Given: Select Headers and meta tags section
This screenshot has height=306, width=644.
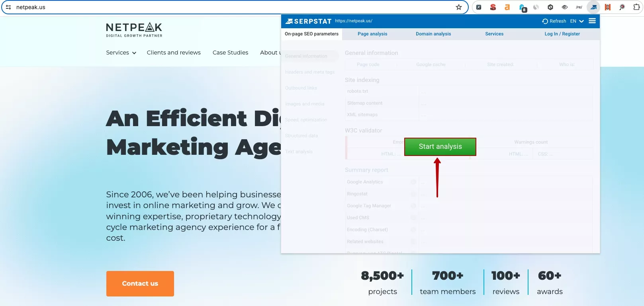Looking at the screenshot, I should pyautogui.click(x=309, y=72).
